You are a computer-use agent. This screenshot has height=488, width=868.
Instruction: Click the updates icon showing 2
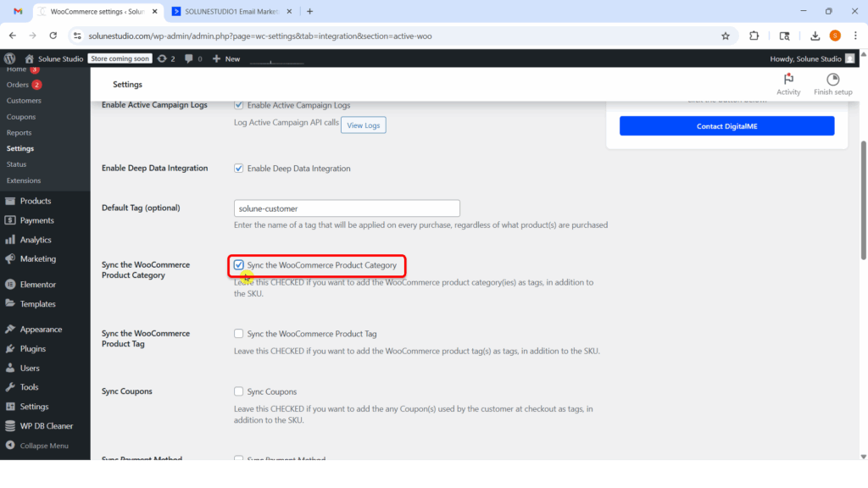[162, 58]
